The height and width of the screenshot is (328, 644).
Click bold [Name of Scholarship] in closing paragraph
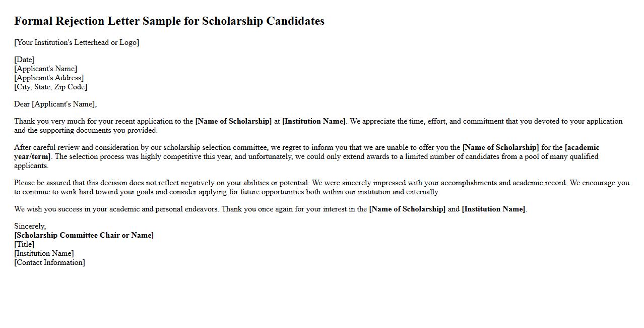click(x=407, y=209)
